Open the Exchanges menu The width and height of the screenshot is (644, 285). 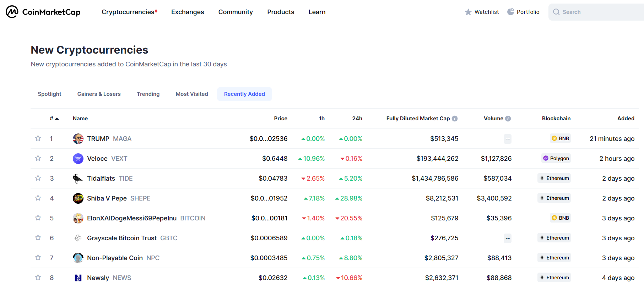click(188, 12)
